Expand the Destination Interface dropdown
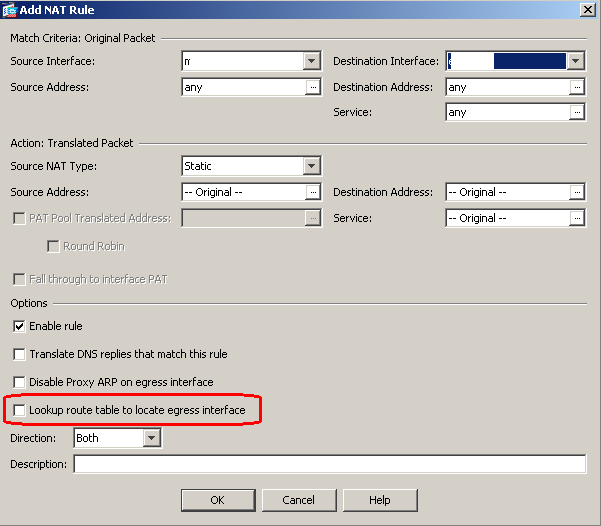The height and width of the screenshot is (526, 601). click(x=576, y=61)
